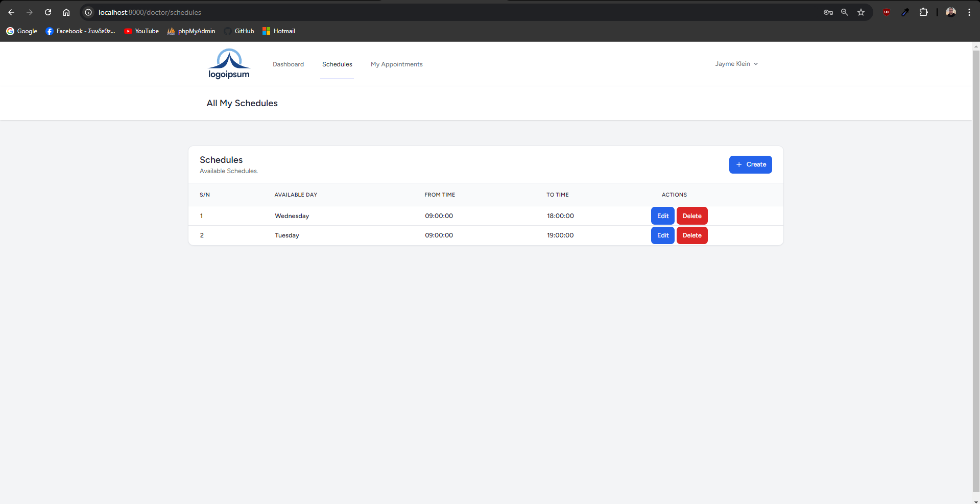
Task: Create a new schedule
Action: point(750,164)
